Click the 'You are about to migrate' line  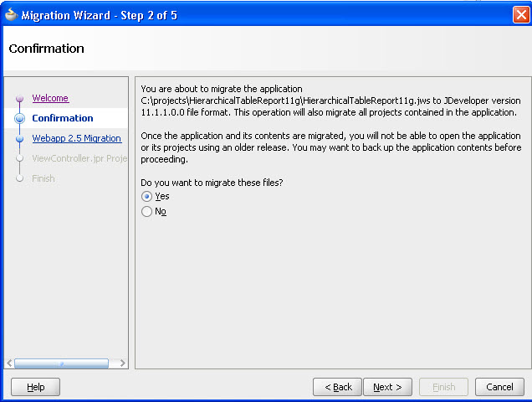click(222, 89)
